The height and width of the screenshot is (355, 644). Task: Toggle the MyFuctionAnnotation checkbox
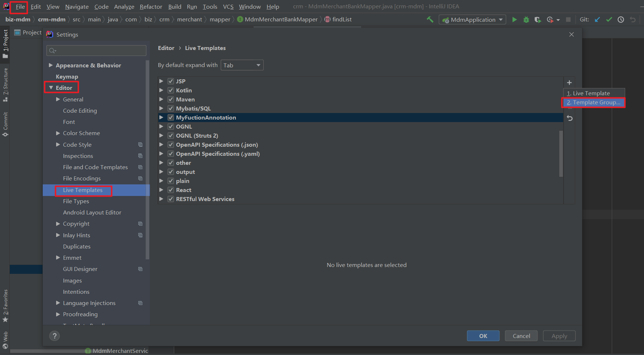[171, 117]
